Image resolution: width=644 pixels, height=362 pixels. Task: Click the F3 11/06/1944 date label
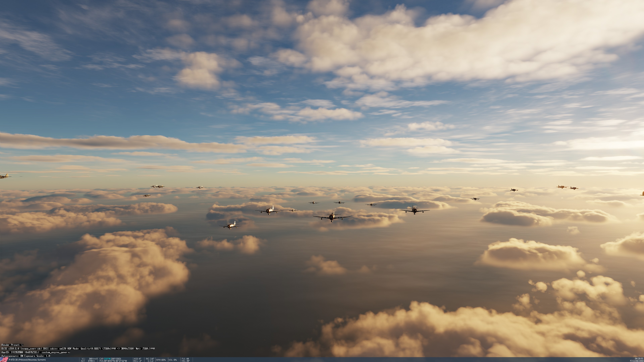637,361
